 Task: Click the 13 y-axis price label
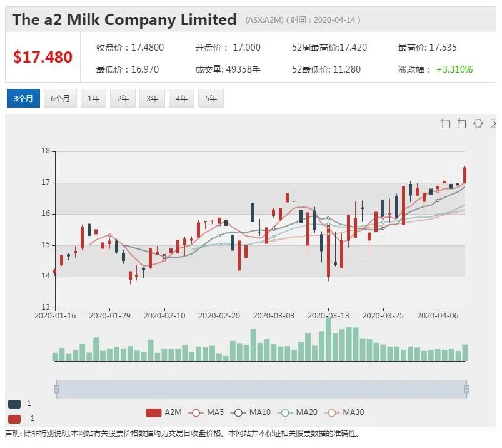pos(46,307)
